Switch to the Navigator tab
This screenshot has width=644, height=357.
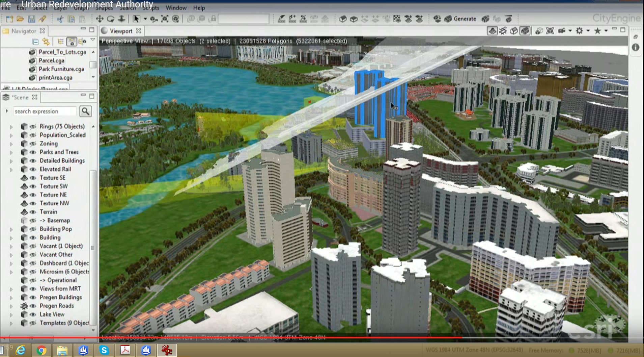24,31
